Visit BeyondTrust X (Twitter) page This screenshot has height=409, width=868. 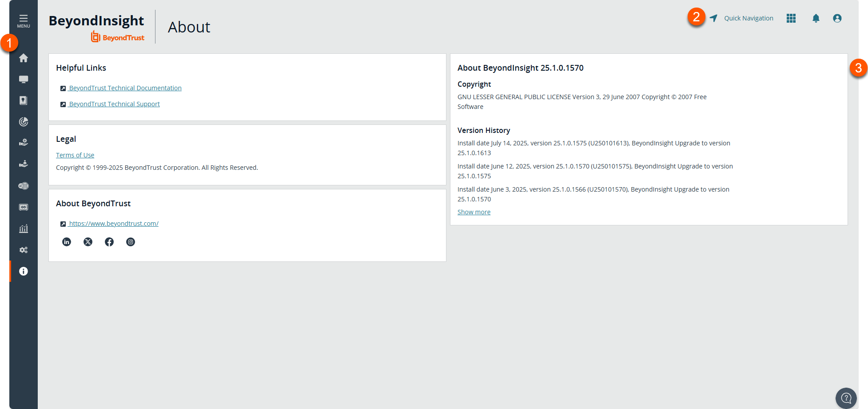pyautogui.click(x=88, y=242)
